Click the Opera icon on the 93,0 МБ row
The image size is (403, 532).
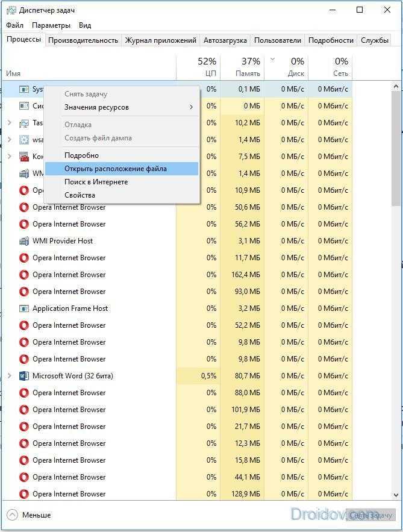tap(23, 292)
